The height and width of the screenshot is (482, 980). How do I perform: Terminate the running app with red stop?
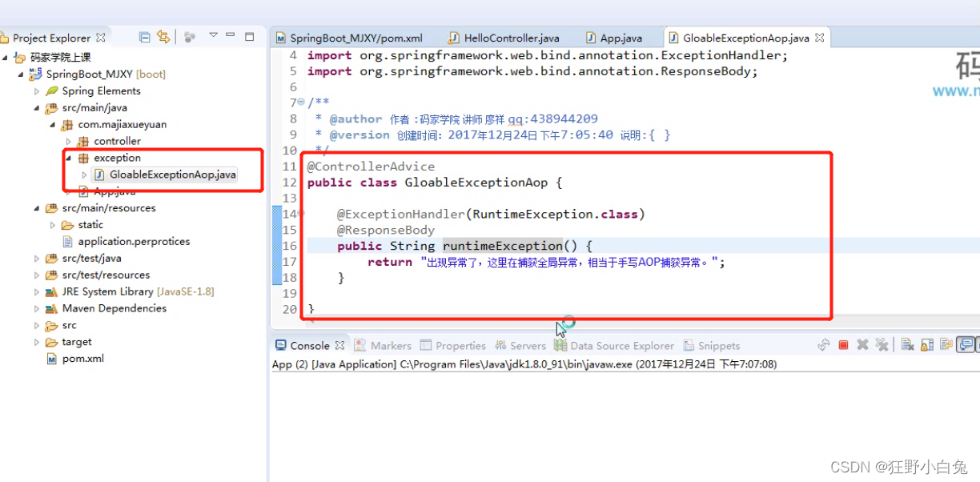(843, 345)
